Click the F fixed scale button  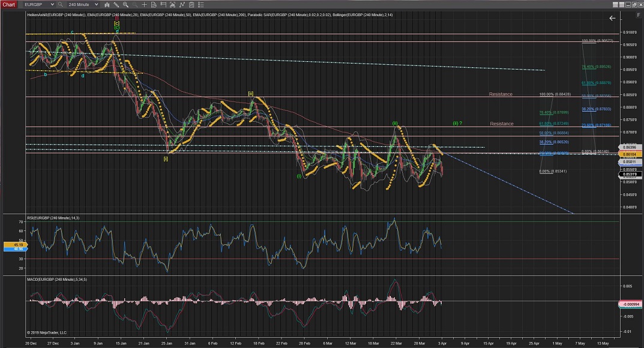(638, 15)
